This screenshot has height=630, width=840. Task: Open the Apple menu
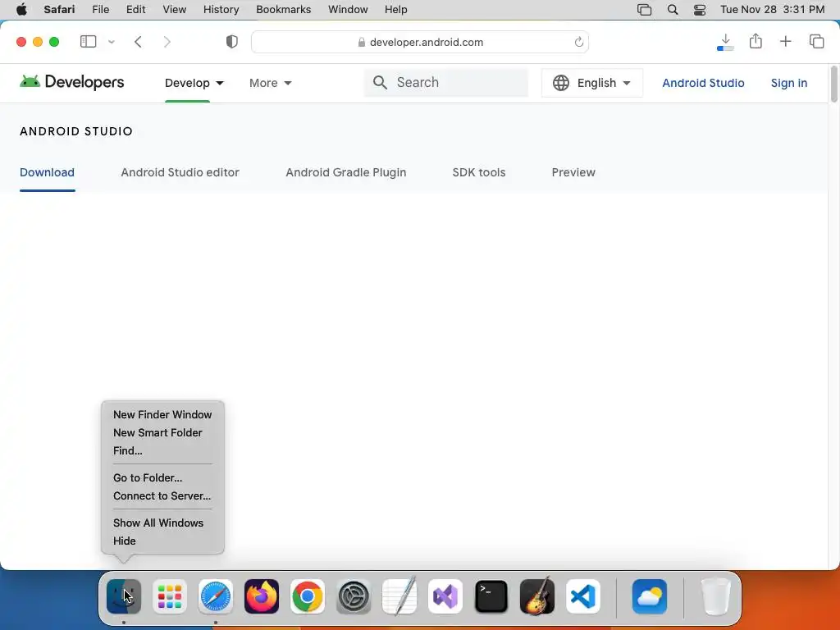click(x=21, y=10)
